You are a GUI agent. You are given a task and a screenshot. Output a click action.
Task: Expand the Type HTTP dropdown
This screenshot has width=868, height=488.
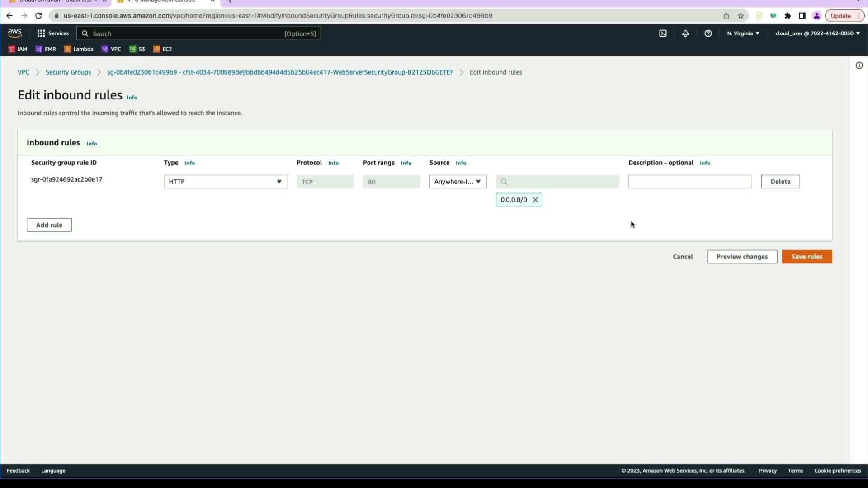coord(225,182)
